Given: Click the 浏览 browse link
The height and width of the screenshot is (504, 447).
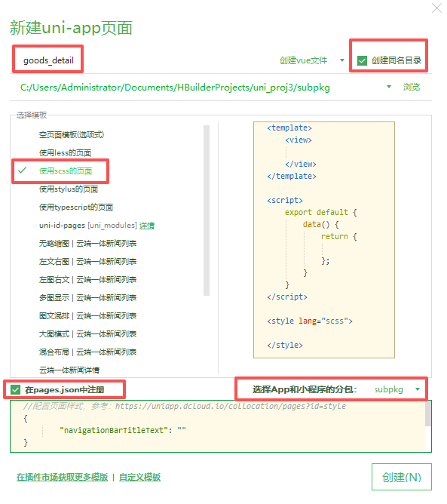Looking at the screenshot, I should [x=412, y=87].
